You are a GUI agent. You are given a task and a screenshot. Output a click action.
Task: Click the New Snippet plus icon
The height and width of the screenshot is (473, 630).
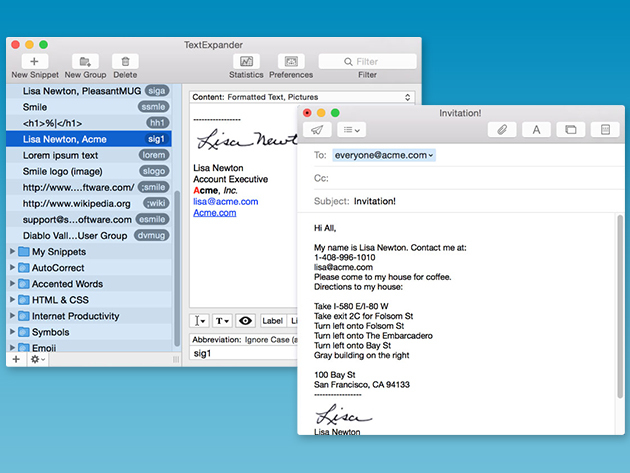(x=33, y=61)
